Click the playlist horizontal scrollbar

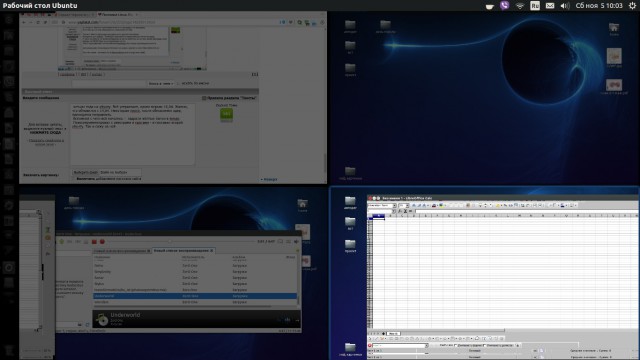(182, 306)
